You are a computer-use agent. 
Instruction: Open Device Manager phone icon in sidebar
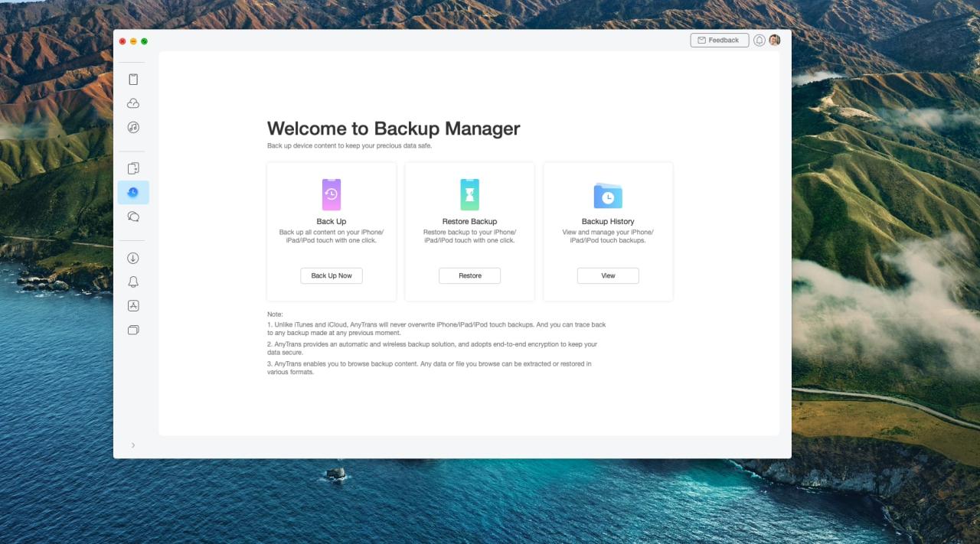(133, 80)
